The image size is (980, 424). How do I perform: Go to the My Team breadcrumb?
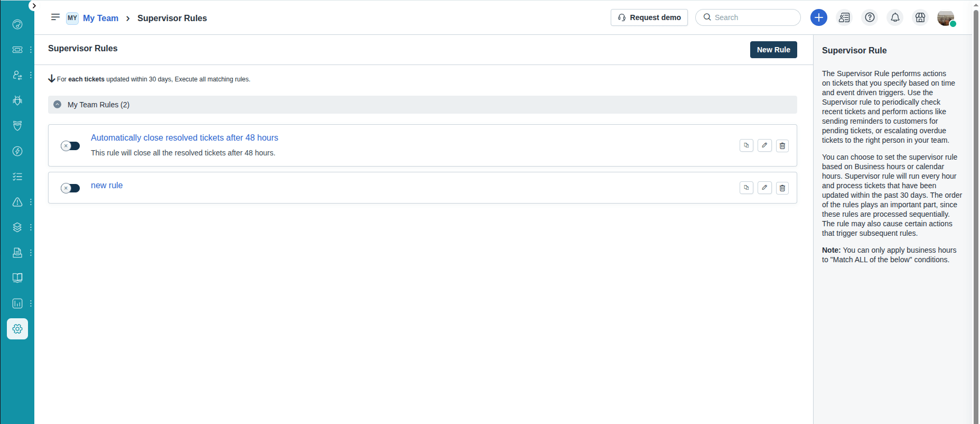100,18
